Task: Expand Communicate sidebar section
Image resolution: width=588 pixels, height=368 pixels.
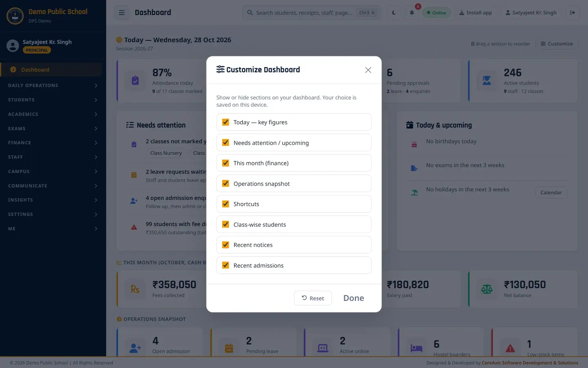Action: [x=53, y=186]
